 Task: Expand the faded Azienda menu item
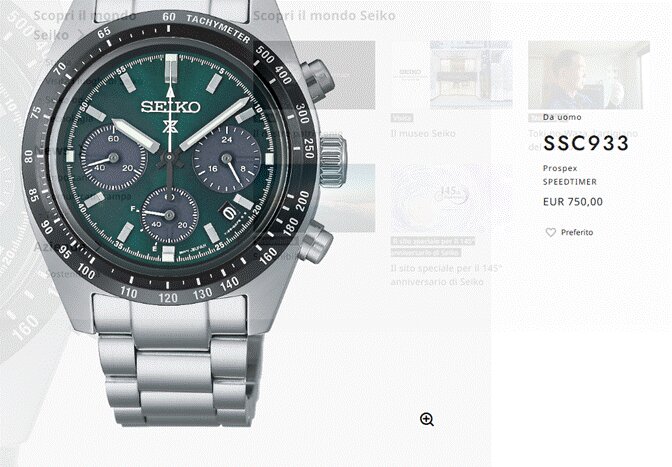(x=51, y=247)
